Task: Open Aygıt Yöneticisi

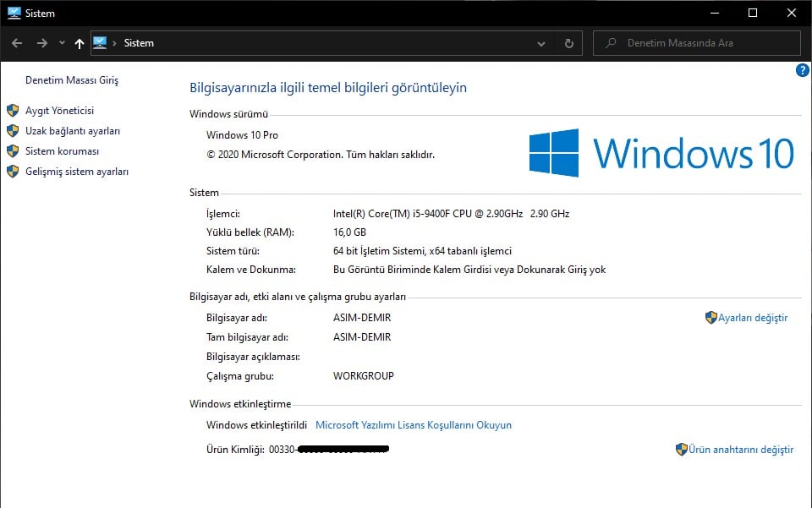Action: pos(59,111)
